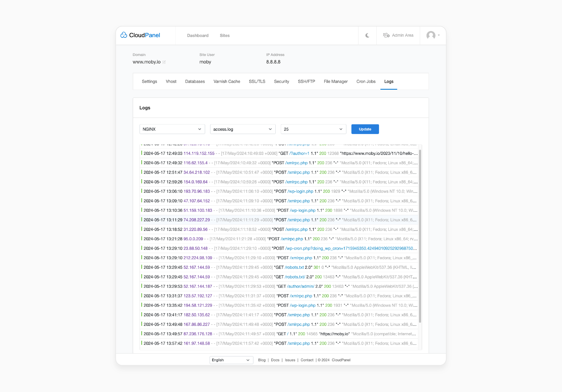Open the Sites menu item
The image size is (562, 392).
[225, 35]
